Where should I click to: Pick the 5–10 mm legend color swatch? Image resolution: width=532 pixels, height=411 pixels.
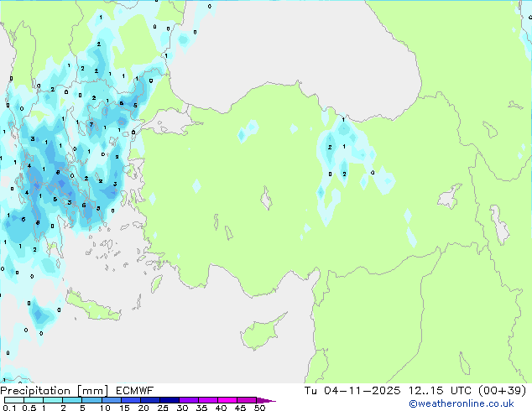[x=91, y=400]
